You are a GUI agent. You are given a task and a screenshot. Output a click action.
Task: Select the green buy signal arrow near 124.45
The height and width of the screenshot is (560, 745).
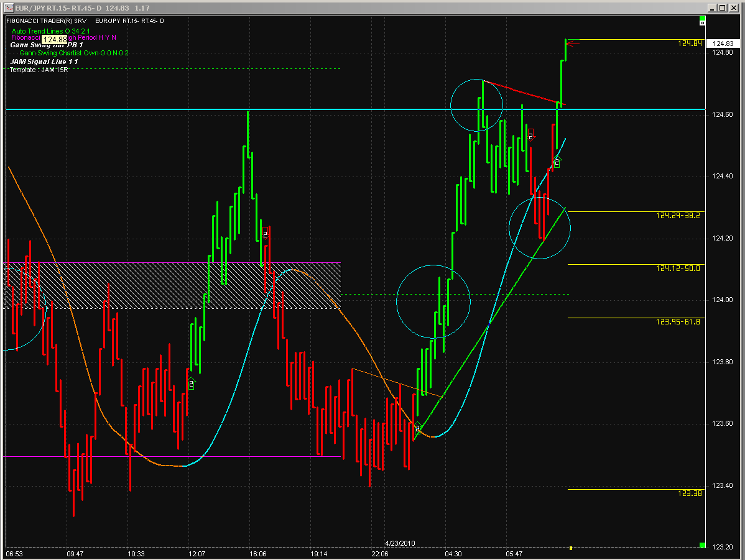coord(557,162)
